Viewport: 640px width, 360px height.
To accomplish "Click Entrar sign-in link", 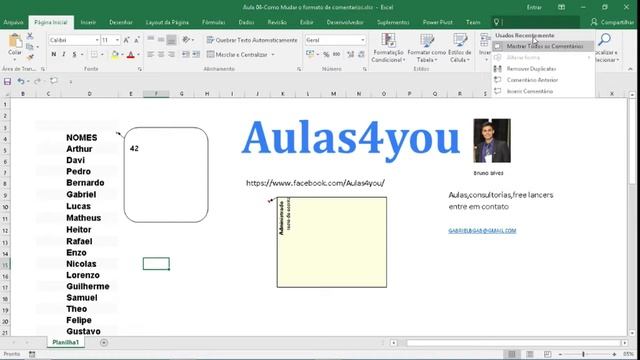I will tap(534, 7).
